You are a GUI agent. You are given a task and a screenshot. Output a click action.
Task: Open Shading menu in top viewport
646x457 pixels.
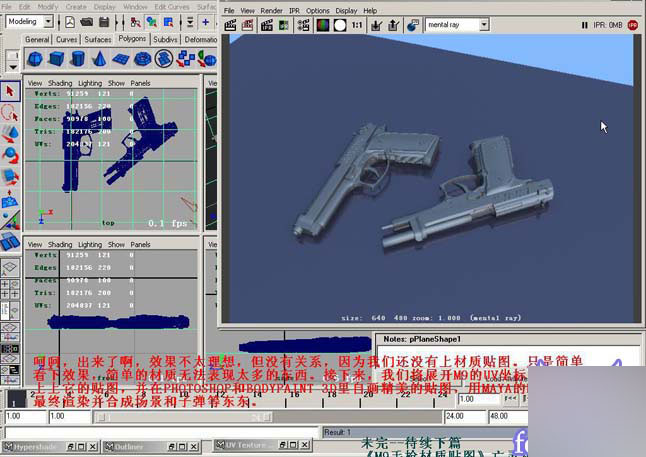[x=60, y=83]
